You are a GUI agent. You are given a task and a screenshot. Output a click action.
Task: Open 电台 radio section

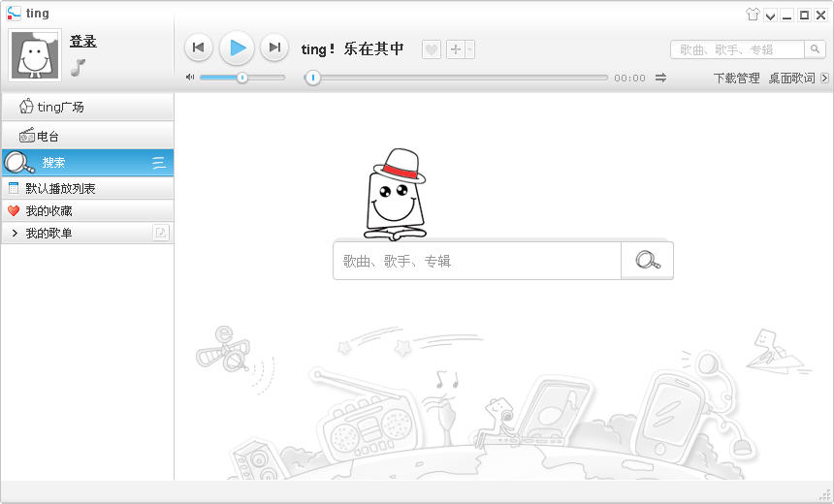click(87, 136)
